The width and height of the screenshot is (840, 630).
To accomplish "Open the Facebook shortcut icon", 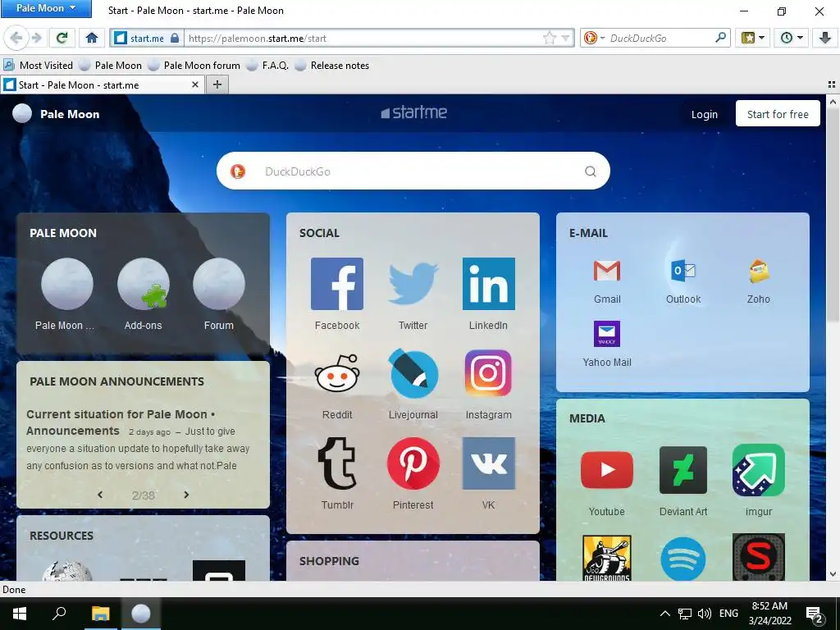I will 337,283.
